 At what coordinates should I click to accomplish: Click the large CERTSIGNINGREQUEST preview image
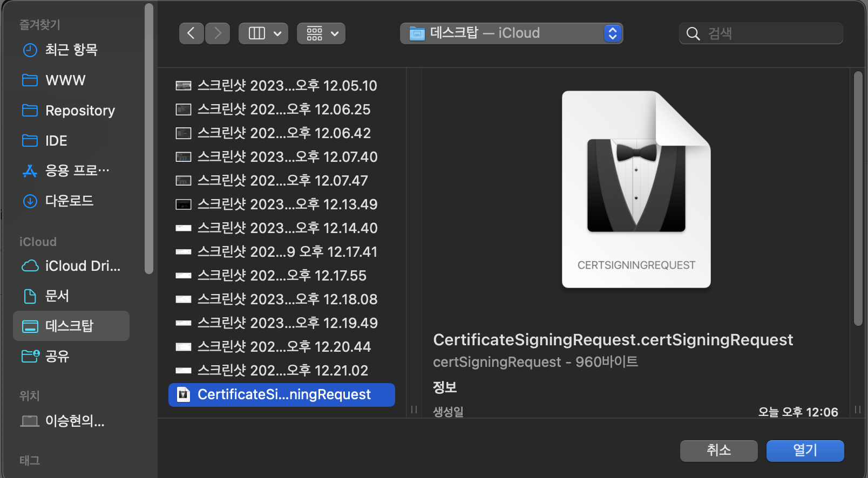(636, 189)
